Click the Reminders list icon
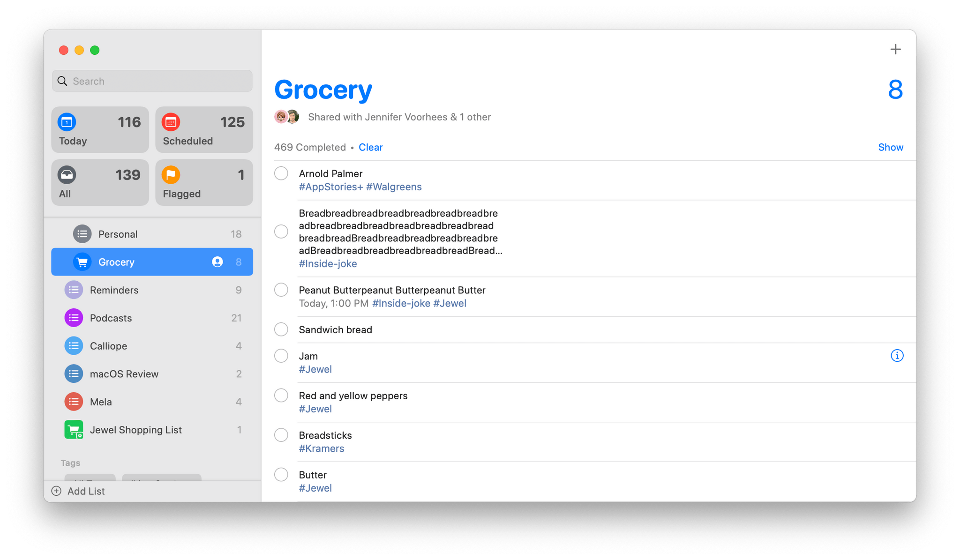 [x=73, y=289]
